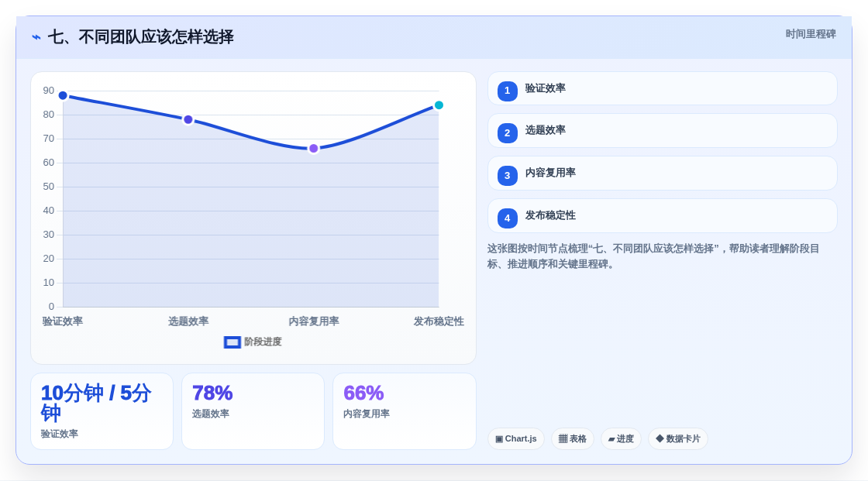Click the lightning icon beside the section title
The width and height of the screenshot is (868, 481).
tap(36, 37)
